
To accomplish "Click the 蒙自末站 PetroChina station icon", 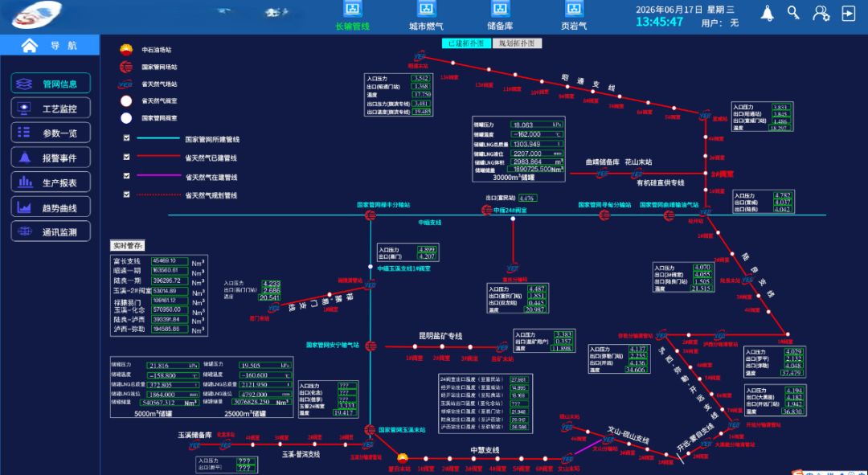I will [403, 458].
